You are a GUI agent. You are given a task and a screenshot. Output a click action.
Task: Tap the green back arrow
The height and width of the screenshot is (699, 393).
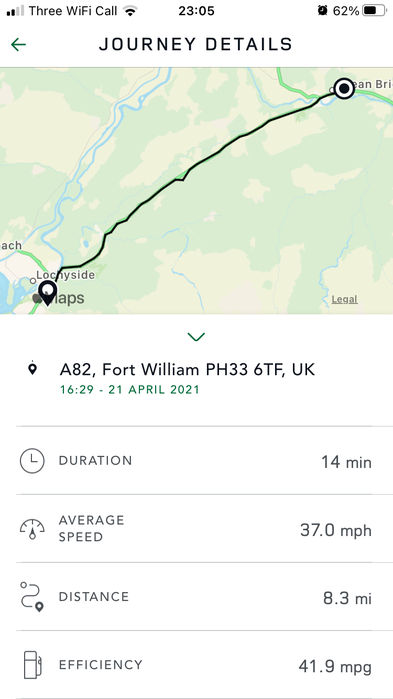(18, 44)
